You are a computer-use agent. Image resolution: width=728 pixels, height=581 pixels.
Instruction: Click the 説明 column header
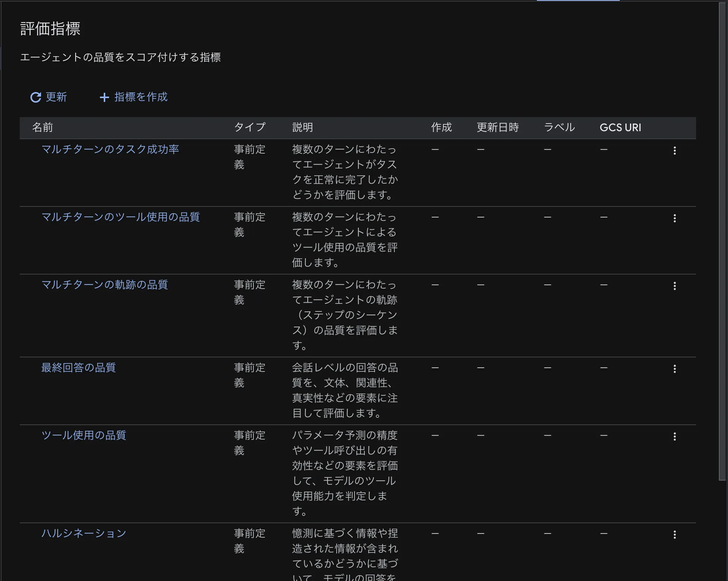pyautogui.click(x=302, y=127)
